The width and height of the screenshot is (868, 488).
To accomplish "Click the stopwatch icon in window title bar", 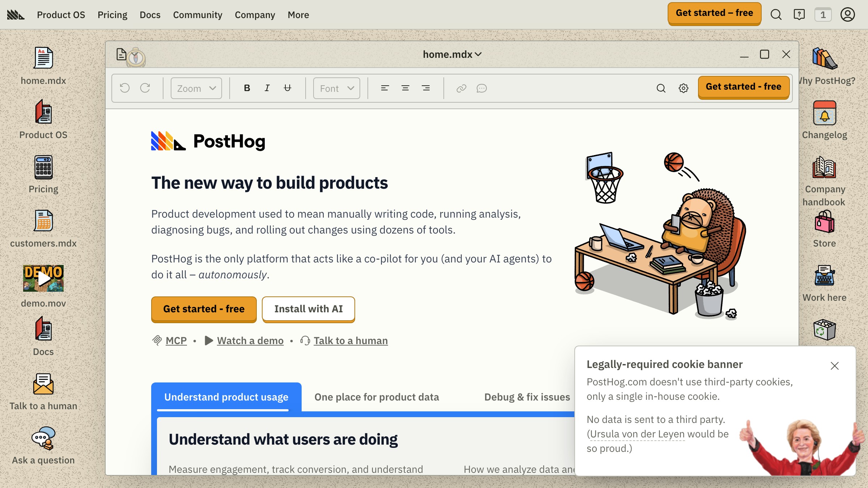I will coord(136,57).
